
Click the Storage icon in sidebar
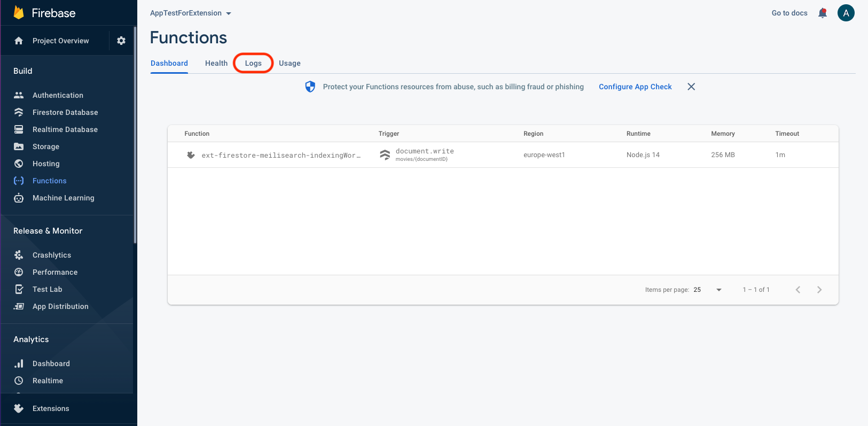pyautogui.click(x=19, y=146)
